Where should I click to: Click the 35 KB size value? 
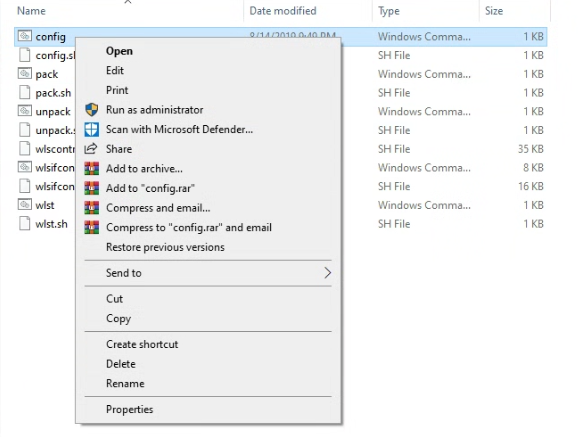coord(530,149)
